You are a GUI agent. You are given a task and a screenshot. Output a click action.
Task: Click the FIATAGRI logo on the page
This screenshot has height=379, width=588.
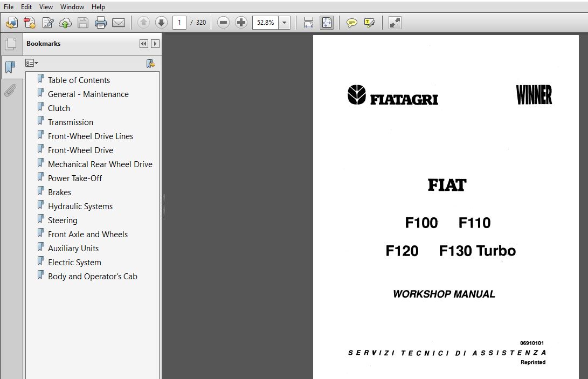pos(392,95)
